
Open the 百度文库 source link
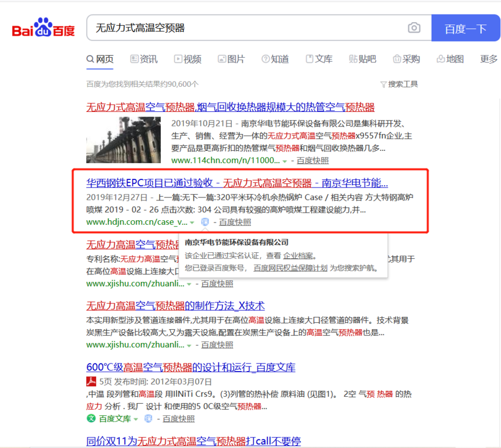[115, 419]
